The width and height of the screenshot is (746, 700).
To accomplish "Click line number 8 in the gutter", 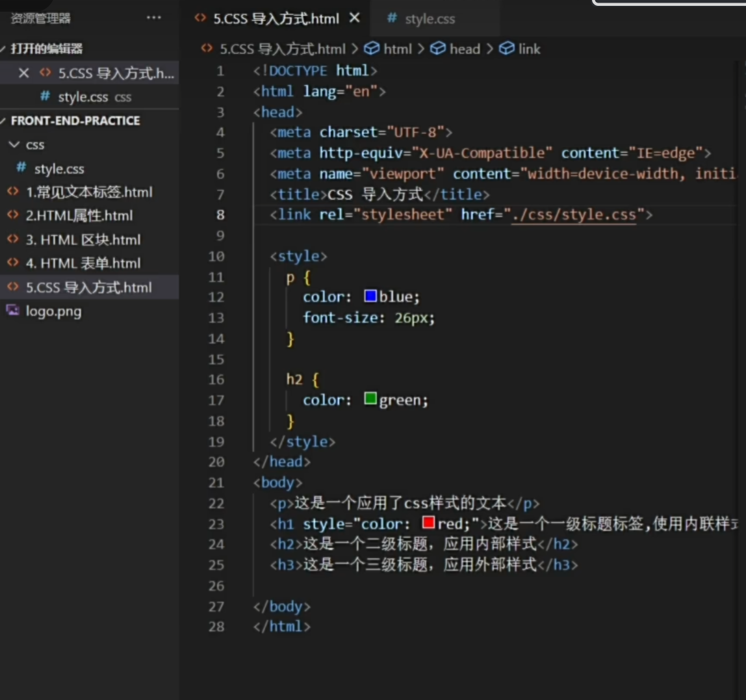I will [x=220, y=215].
